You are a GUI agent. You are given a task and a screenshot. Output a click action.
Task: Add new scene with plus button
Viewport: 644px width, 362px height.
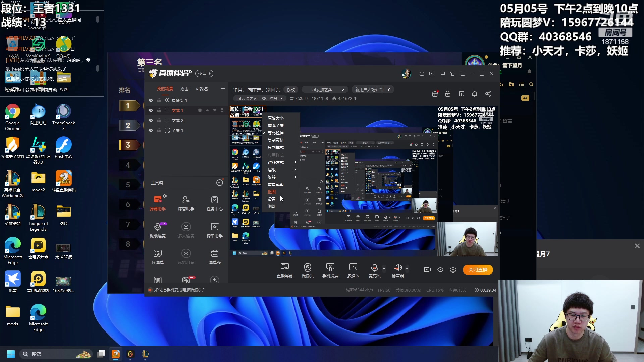223,89
